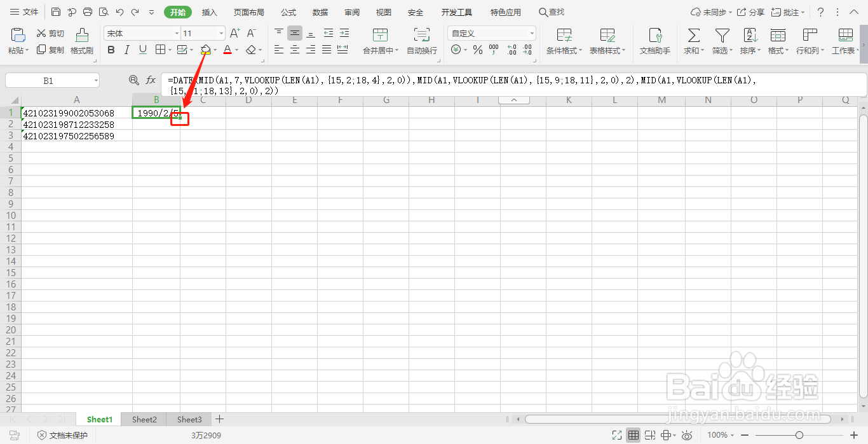The image size is (868, 444).
Task: Toggle right horizontal alignment
Action: [x=311, y=50]
